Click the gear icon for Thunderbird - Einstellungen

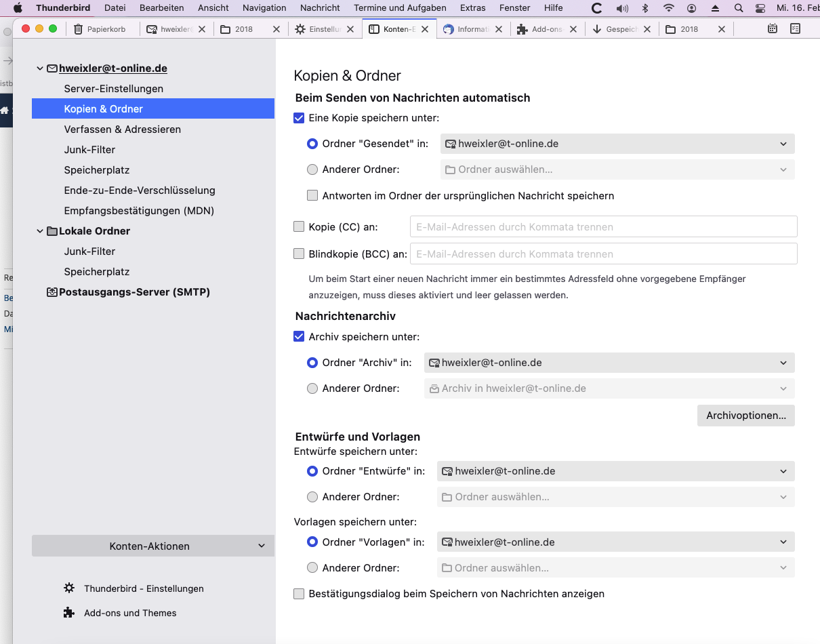coord(68,588)
